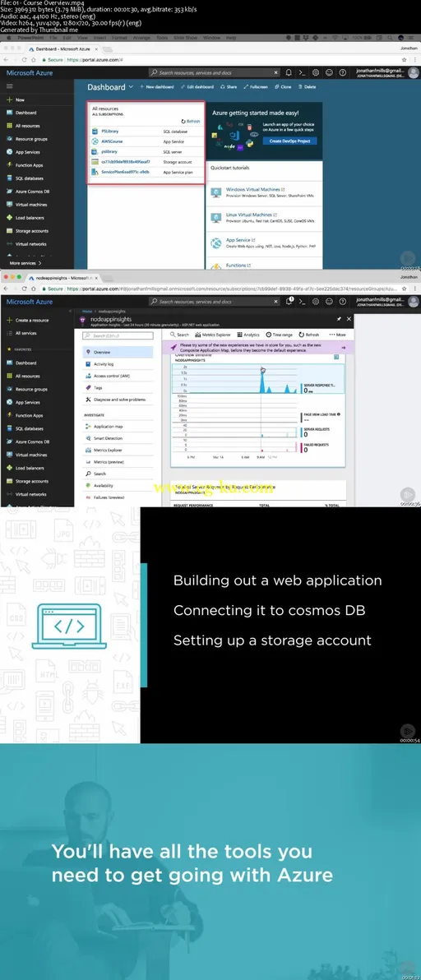Open Application map under Investigate
The height and width of the screenshot is (980, 421).
[118, 426]
